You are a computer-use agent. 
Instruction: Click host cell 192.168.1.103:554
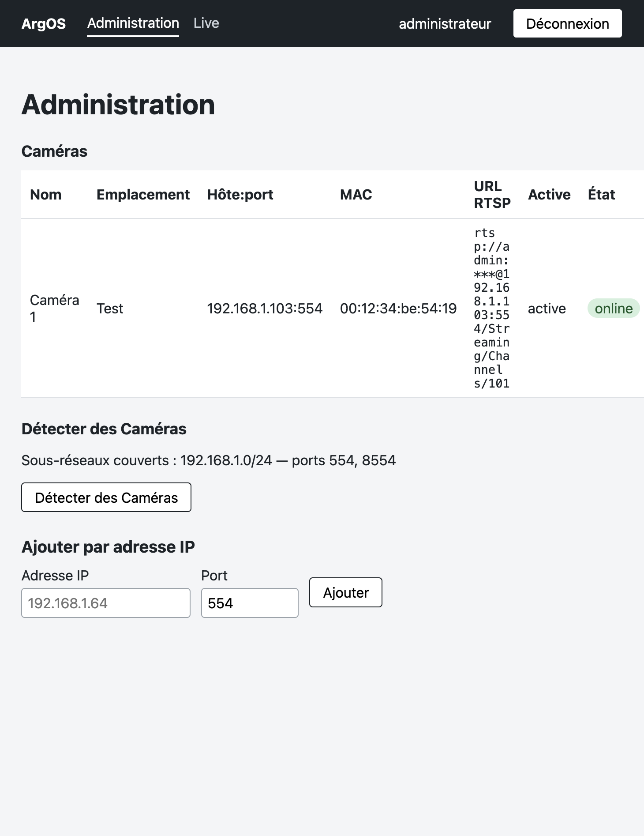click(265, 308)
